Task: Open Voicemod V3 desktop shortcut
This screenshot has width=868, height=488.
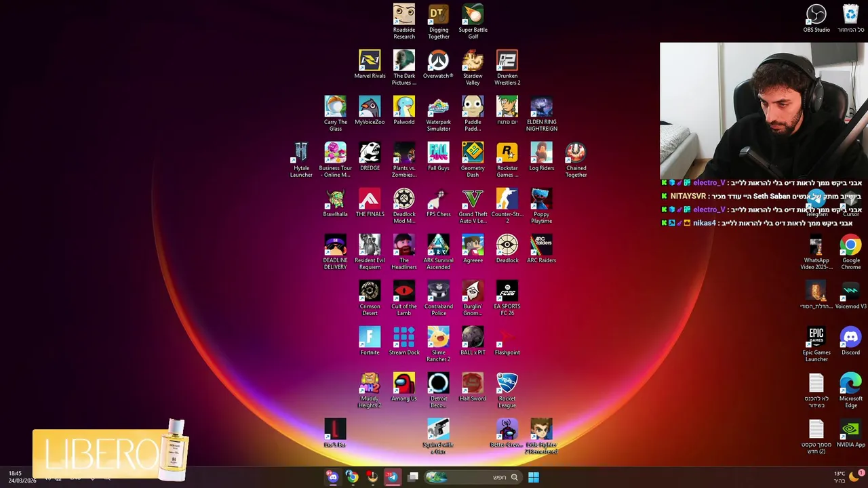Action: pyautogui.click(x=850, y=295)
